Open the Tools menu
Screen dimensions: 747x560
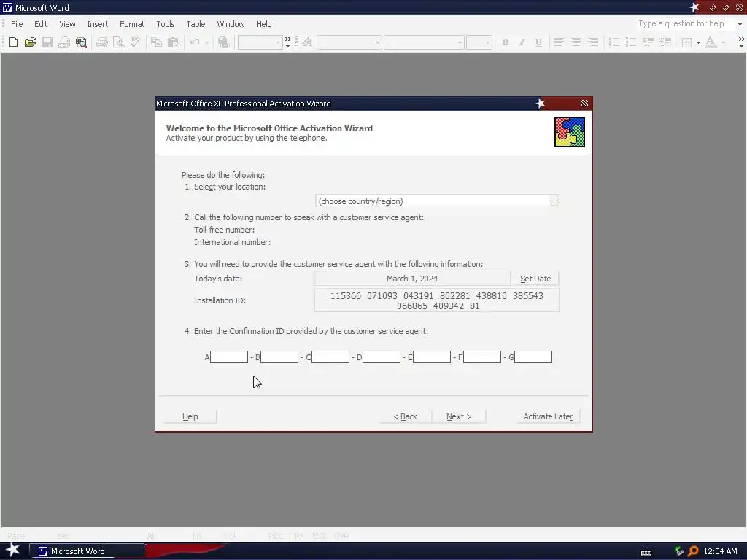coord(166,24)
